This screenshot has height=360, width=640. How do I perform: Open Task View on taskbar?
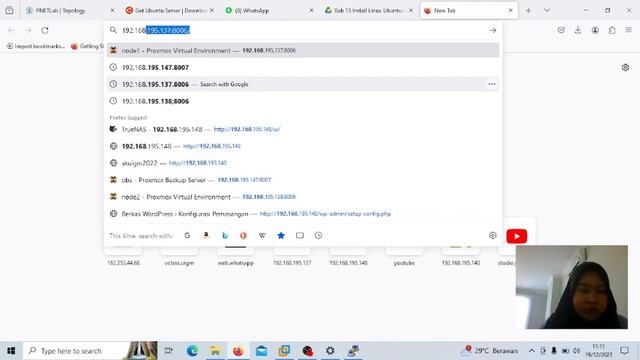[x=169, y=351]
